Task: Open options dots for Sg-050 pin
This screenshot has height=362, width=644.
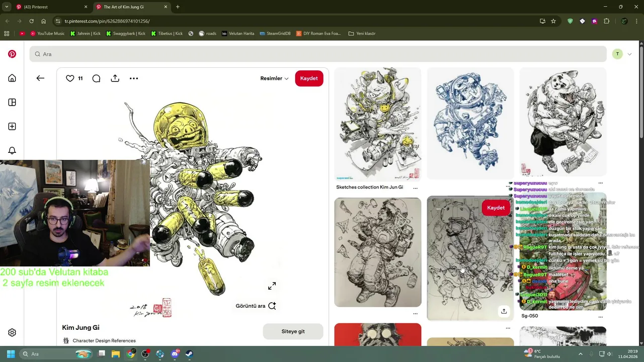Action: tap(600, 316)
